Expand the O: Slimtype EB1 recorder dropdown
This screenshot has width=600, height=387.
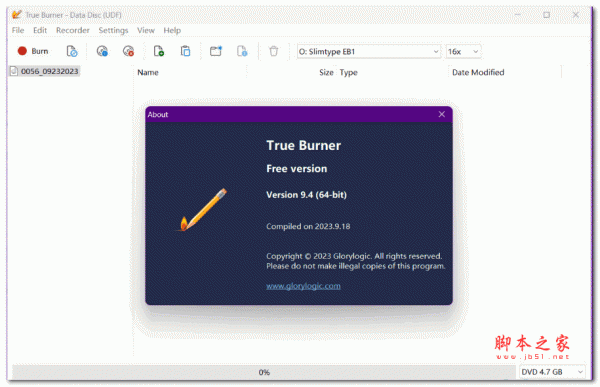[368, 52]
